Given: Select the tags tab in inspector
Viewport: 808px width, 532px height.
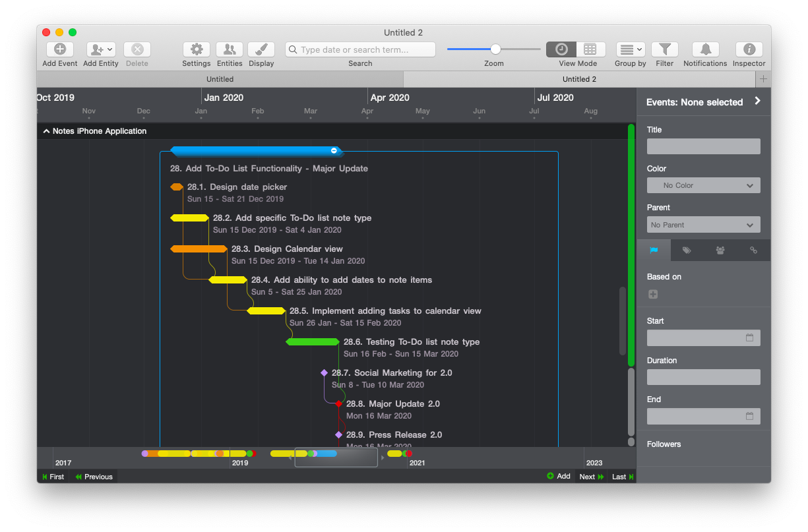Looking at the screenshot, I should tap(687, 251).
